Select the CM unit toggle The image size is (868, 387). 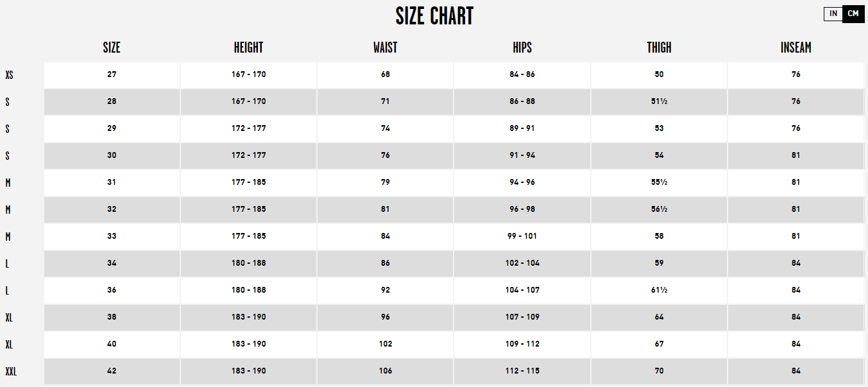853,13
